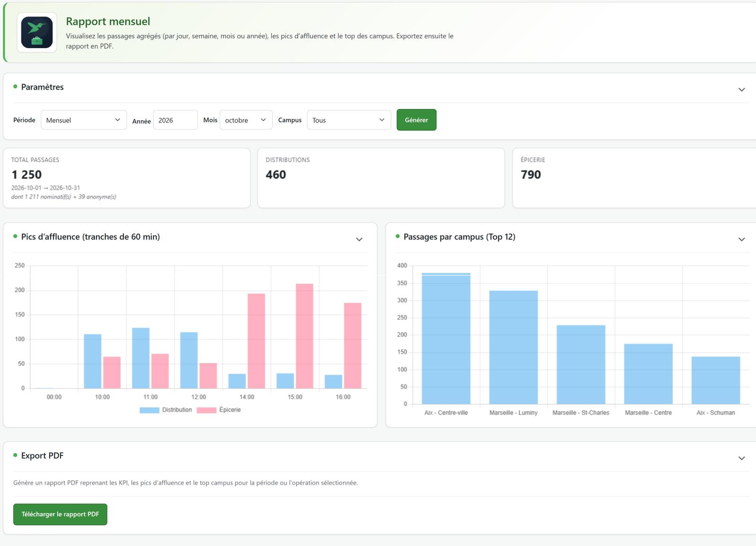Click the pink Épicerie bar at 14:00
756x546 pixels.
click(256, 341)
